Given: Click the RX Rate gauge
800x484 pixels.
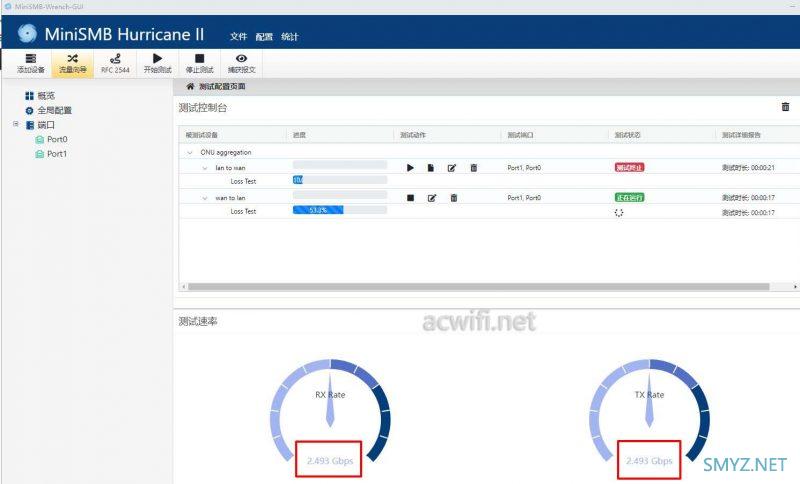Looking at the screenshot, I should (x=330, y=411).
